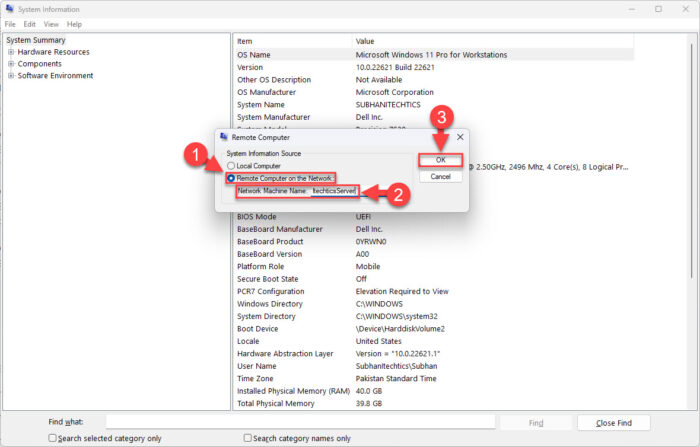Select the OS Manufacturer row
700x447 pixels.
tap(434, 92)
